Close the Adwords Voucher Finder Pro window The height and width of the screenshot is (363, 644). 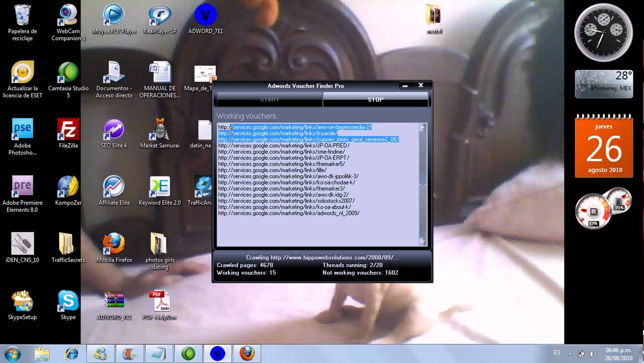point(421,85)
